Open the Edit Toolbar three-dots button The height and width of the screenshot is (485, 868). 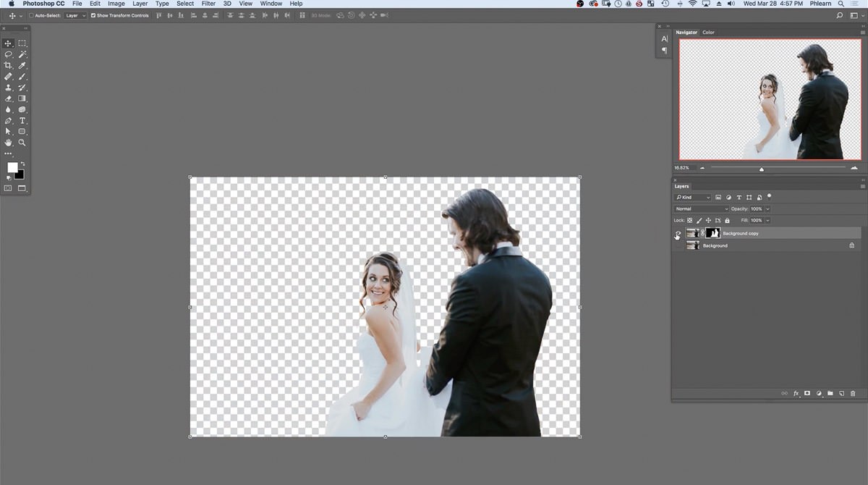(x=9, y=153)
